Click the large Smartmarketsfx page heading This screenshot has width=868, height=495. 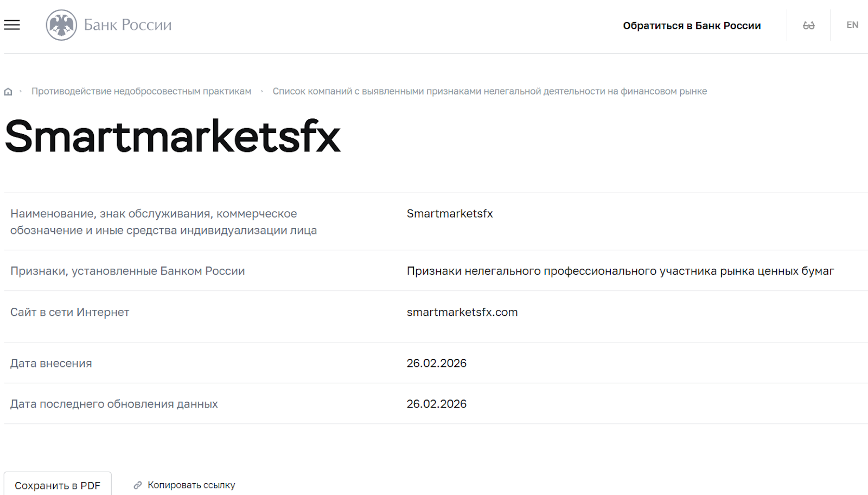click(x=173, y=136)
